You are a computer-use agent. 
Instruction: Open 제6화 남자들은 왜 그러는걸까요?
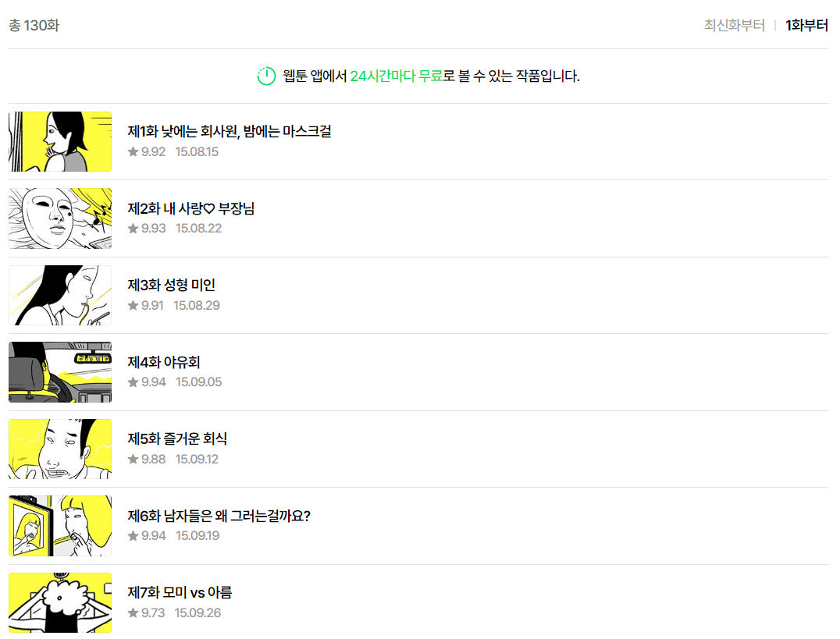(x=221, y=516)
